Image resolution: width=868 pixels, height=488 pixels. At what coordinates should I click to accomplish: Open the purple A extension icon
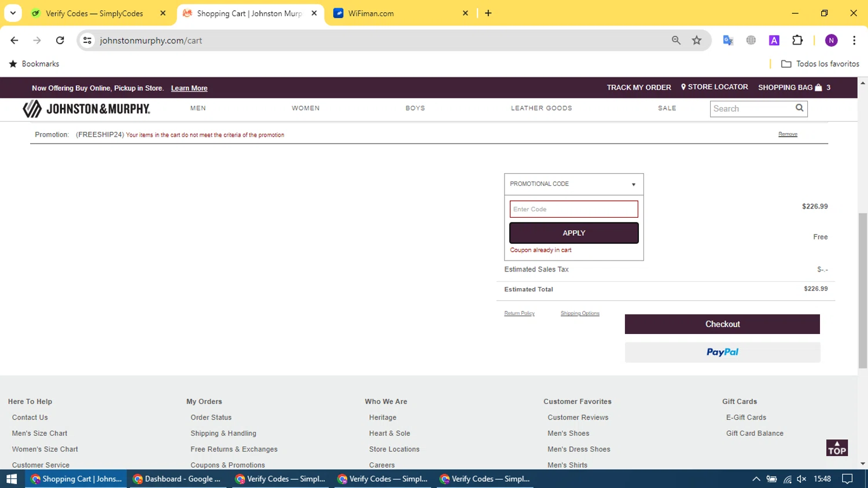(x=774, y=41)
